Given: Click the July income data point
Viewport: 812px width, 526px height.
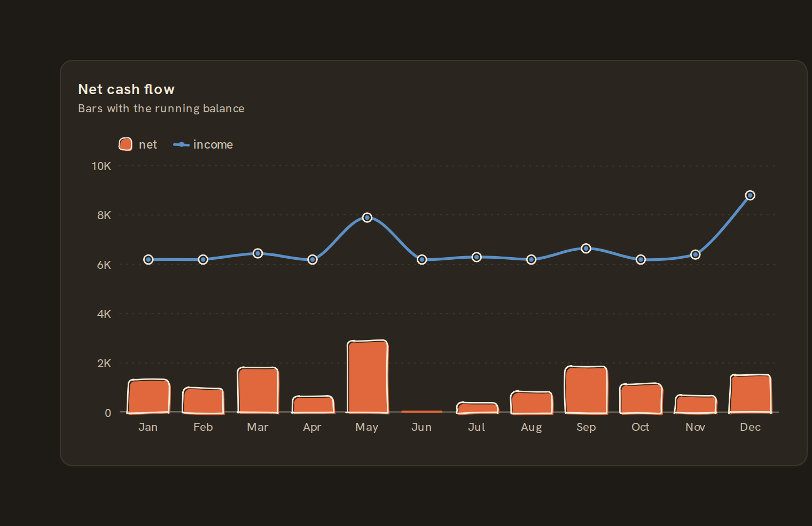Looking at the screenshot, I should (477, 257).
